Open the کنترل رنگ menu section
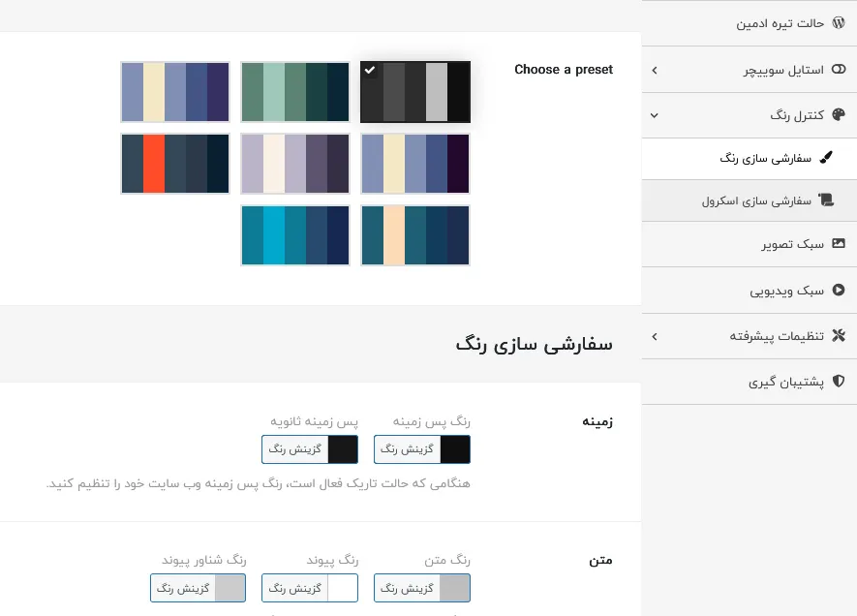Image resolution: width=857 pixels, height=616 pixels. coord(750,115)
